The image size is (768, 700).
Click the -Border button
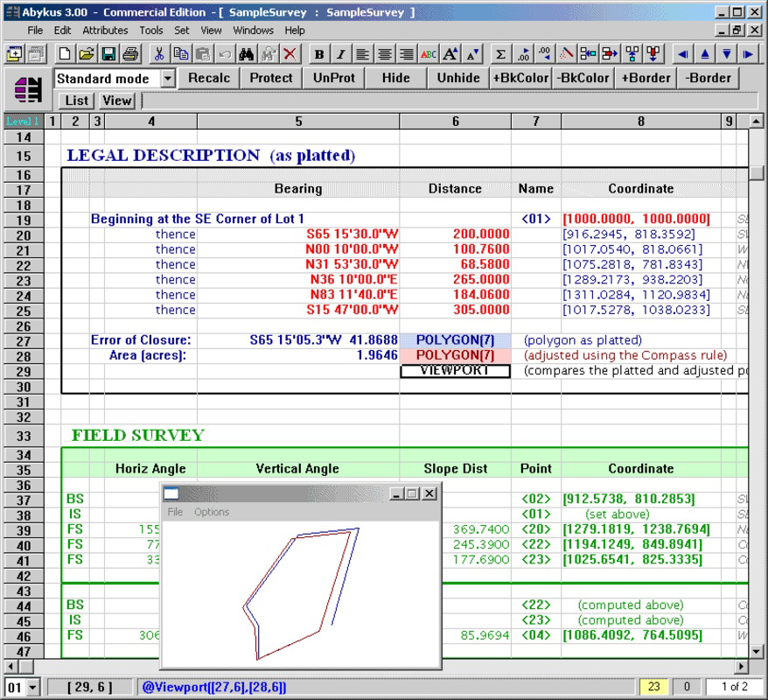pyautogui.click(x=708, y=79)
